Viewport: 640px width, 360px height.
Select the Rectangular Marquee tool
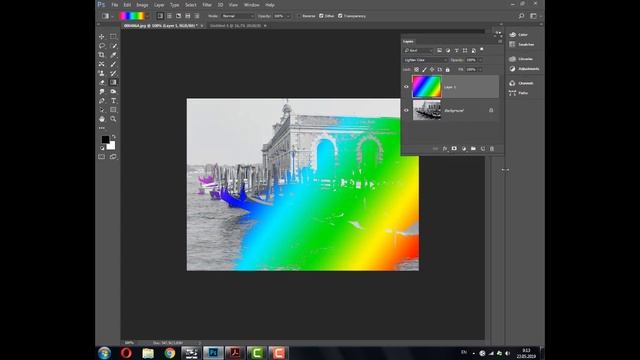(113, 36)
